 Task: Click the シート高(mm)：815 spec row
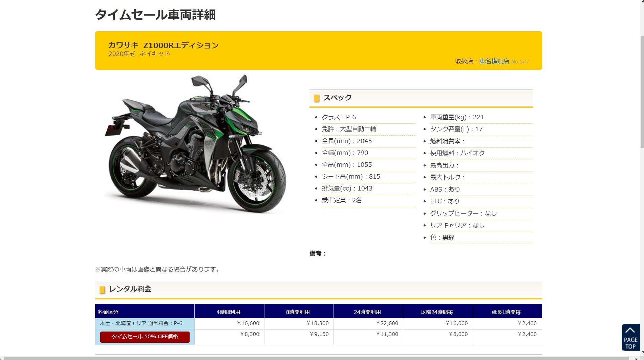(369, 177)
